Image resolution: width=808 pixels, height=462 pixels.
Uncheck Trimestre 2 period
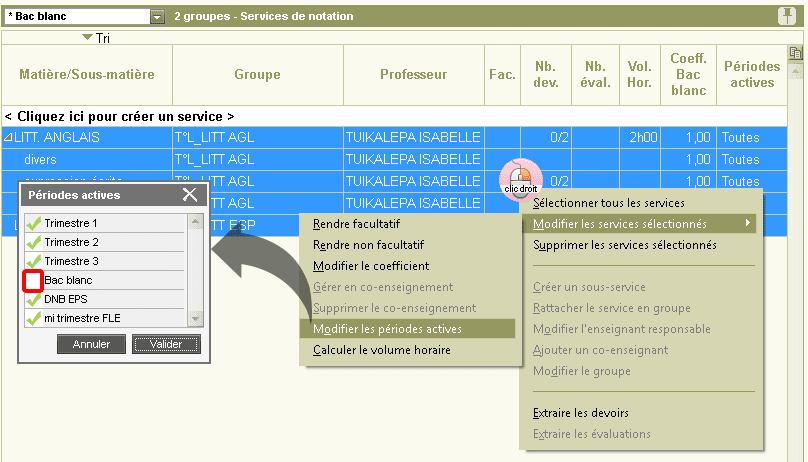click(x=34, y=242)
